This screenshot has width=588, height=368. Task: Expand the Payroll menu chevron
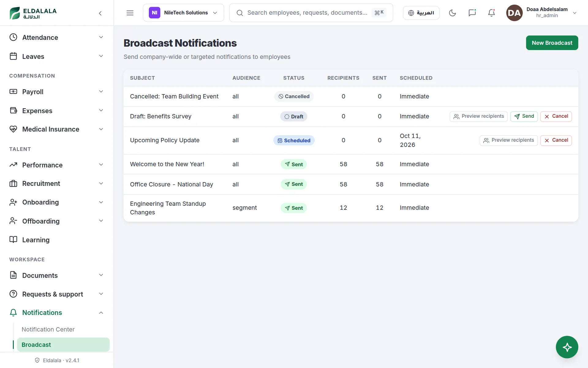[101, 91]
